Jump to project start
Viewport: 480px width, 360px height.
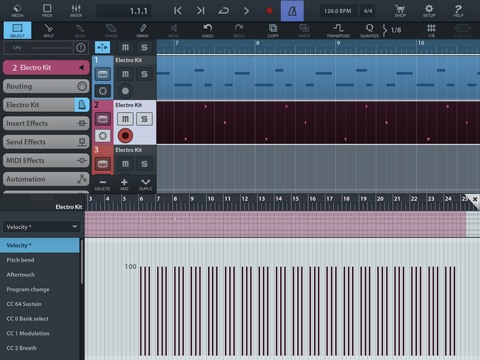(178, 11)
